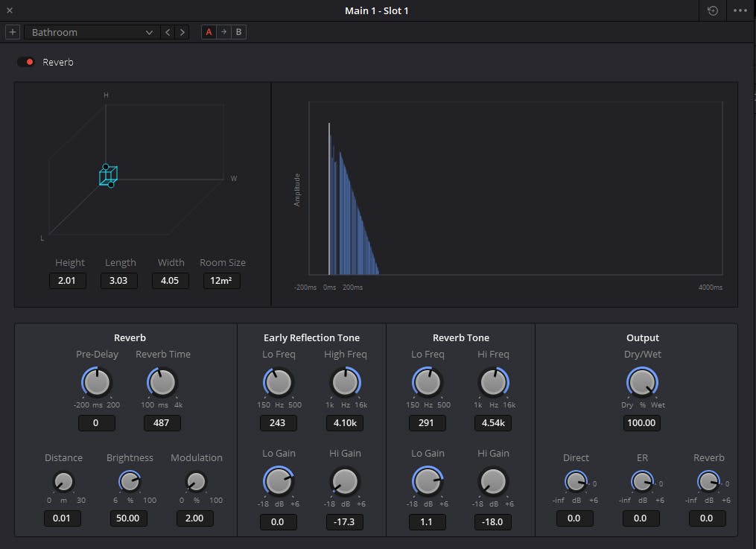756x549 pixels.
Task: Click the Output Reverb value field 0.0
Action: [x=708, y=518]
